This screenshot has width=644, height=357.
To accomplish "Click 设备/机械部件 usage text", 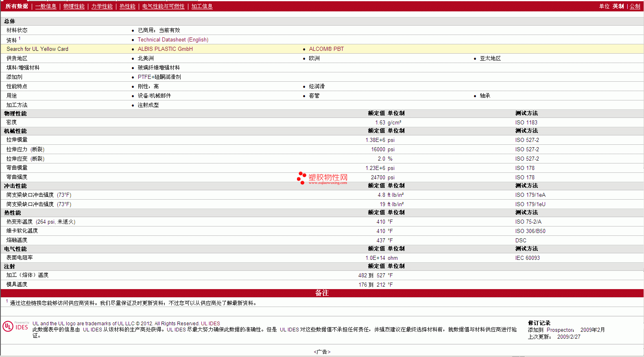I will point(154,96).
